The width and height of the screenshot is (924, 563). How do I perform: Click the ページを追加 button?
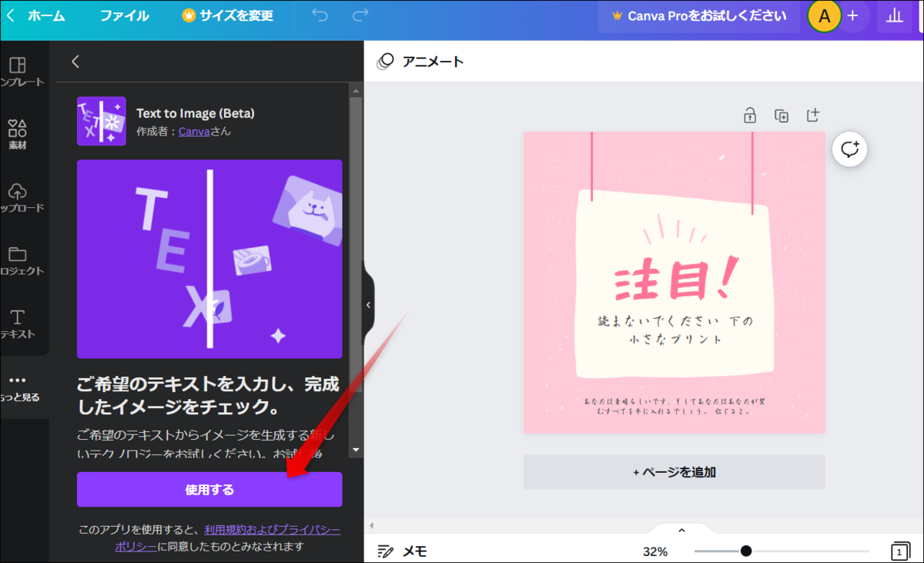(x=675, y=472)
